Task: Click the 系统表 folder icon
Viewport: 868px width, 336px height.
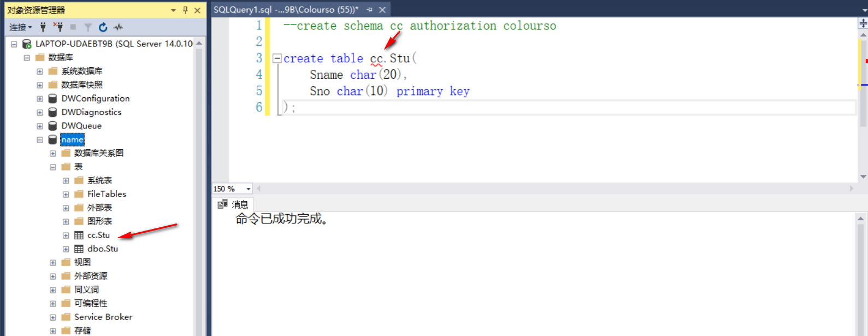Action: (x=79, y=180)
